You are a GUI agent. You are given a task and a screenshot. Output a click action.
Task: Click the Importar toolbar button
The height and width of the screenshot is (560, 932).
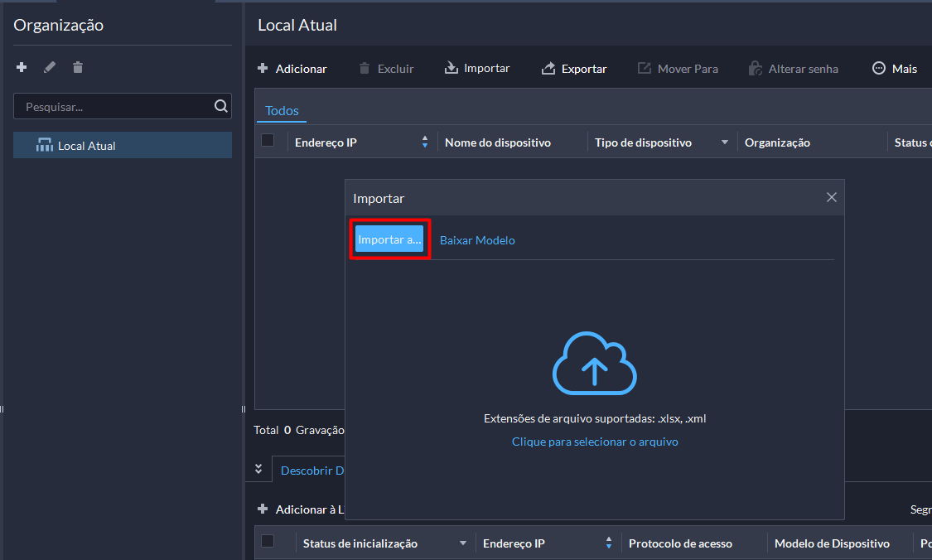coord(477,69)
